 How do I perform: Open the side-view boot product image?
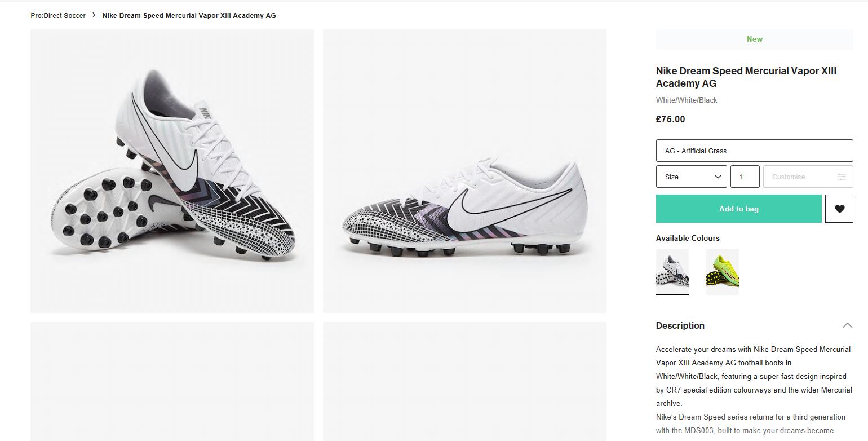click(464, 171)
